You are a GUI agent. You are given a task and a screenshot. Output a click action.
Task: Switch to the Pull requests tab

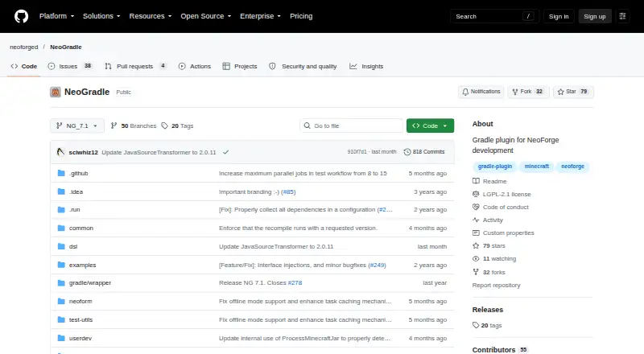click(135, 66)
